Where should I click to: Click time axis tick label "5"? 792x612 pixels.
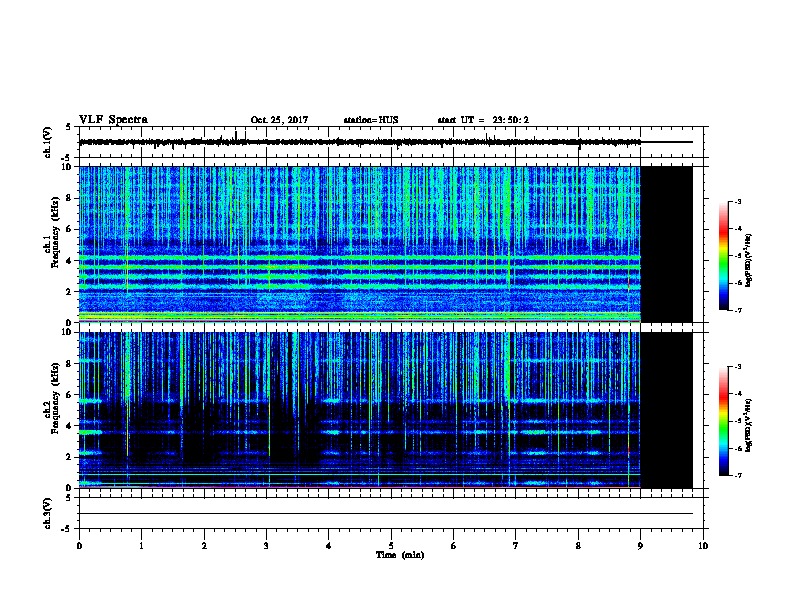391,546
